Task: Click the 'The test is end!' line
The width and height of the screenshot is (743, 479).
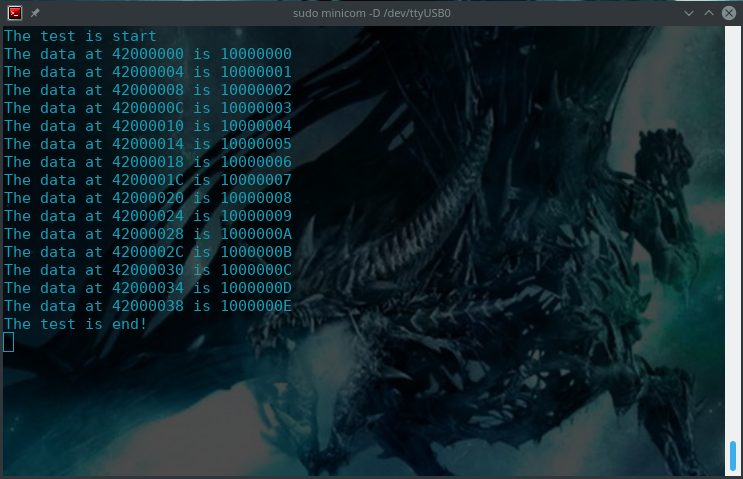Action: tap(76, 324)
